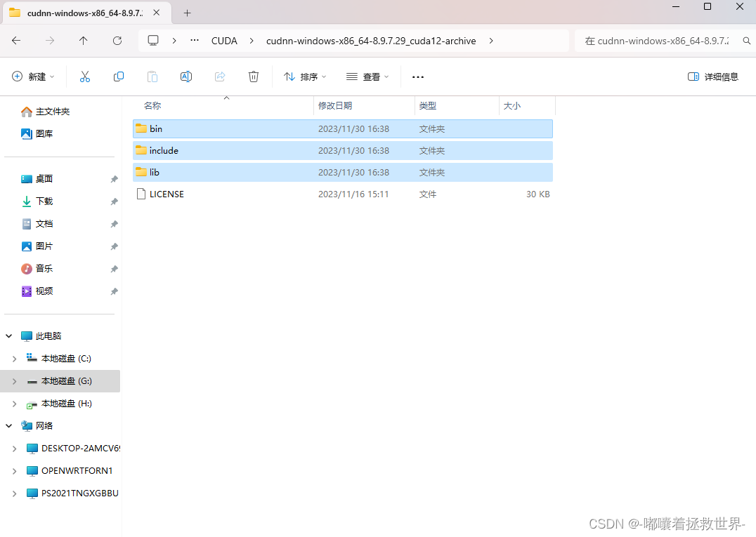
Task: Open the 查看 view options dropdown
Action: tap(367, 77)
